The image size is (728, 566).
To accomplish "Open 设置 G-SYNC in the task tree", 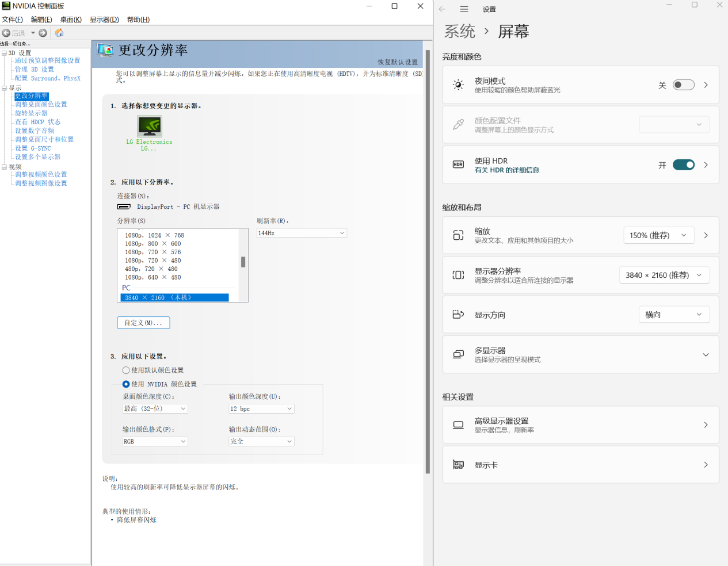I will pyautogui.click(x=33, y=148).
